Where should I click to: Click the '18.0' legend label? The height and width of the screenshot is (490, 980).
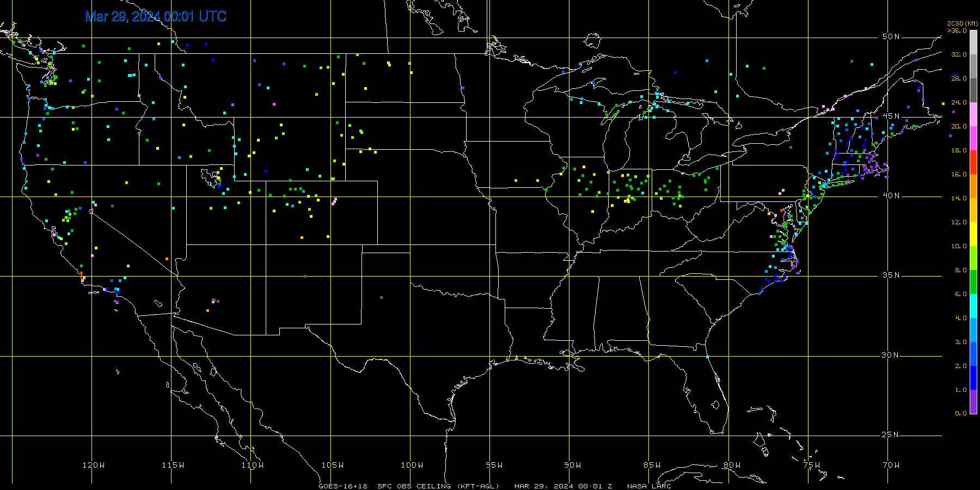coord(959,150)
